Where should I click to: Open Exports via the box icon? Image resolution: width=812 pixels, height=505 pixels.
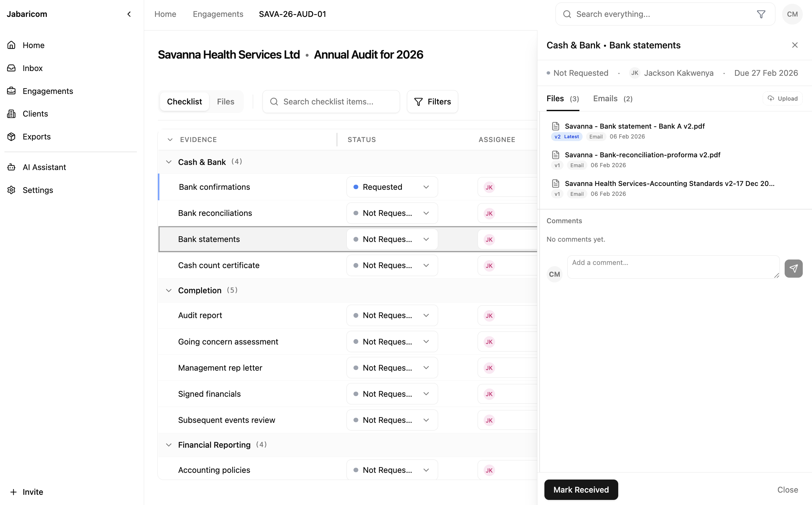point(11,137)
